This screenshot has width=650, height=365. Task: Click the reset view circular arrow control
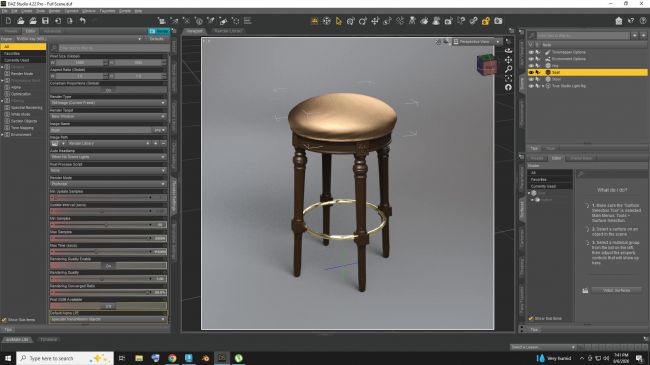point(508,87)
